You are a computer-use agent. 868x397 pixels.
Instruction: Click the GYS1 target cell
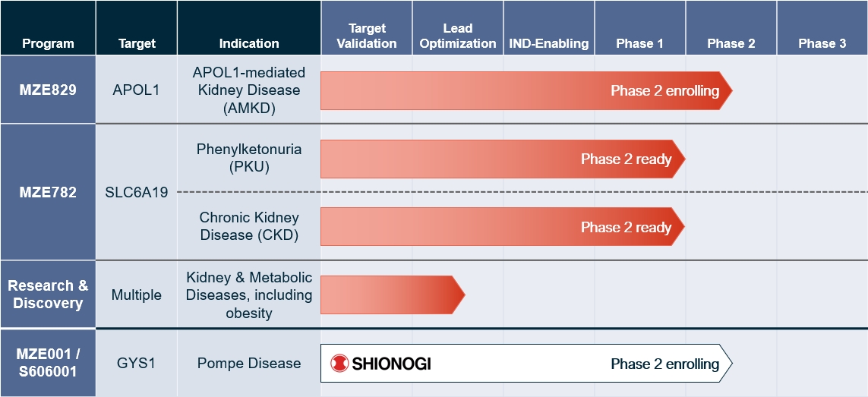[137, 364]
